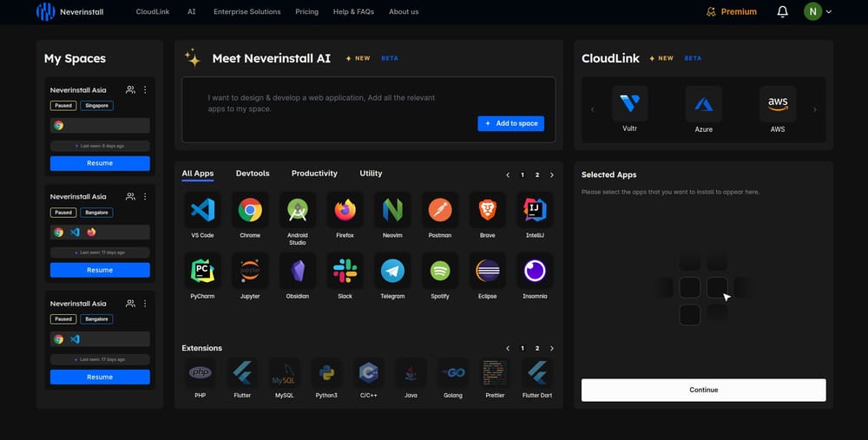Go to page 2 of Extensions

tap(537, 348)
